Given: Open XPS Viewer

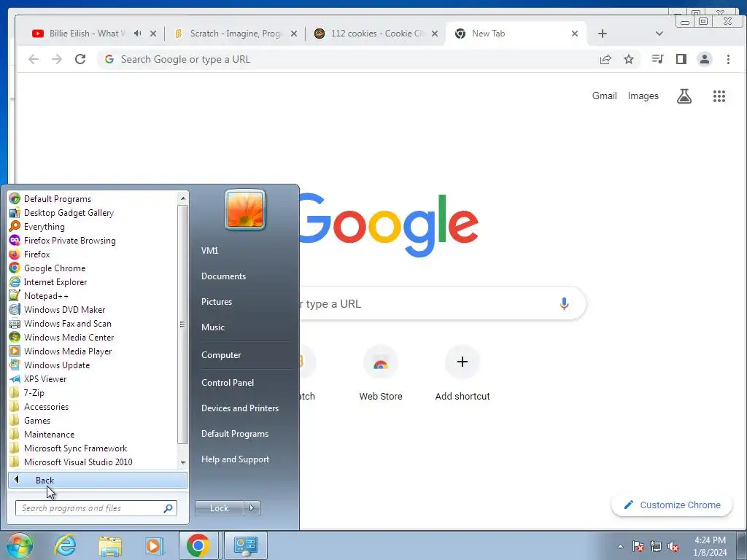Looking at the screenshot, I should [93, 379].
